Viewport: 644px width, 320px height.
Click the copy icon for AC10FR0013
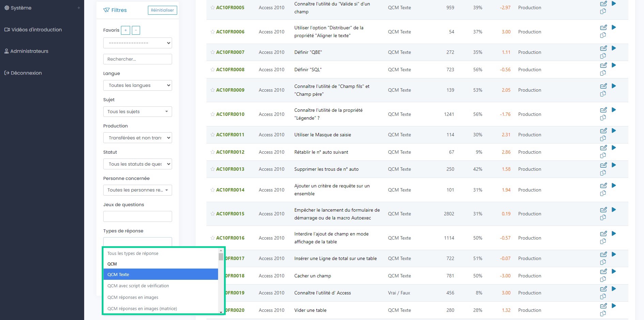coord(603,173)
